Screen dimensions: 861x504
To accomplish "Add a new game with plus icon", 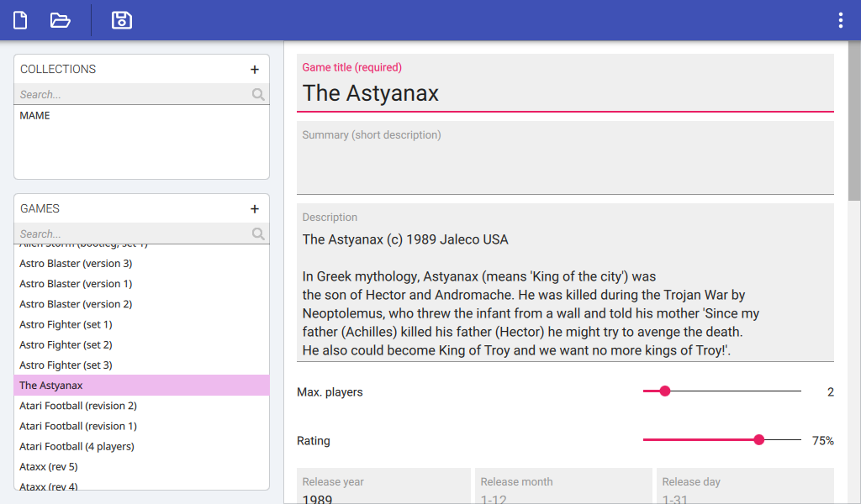I will (x=254, y=209).
